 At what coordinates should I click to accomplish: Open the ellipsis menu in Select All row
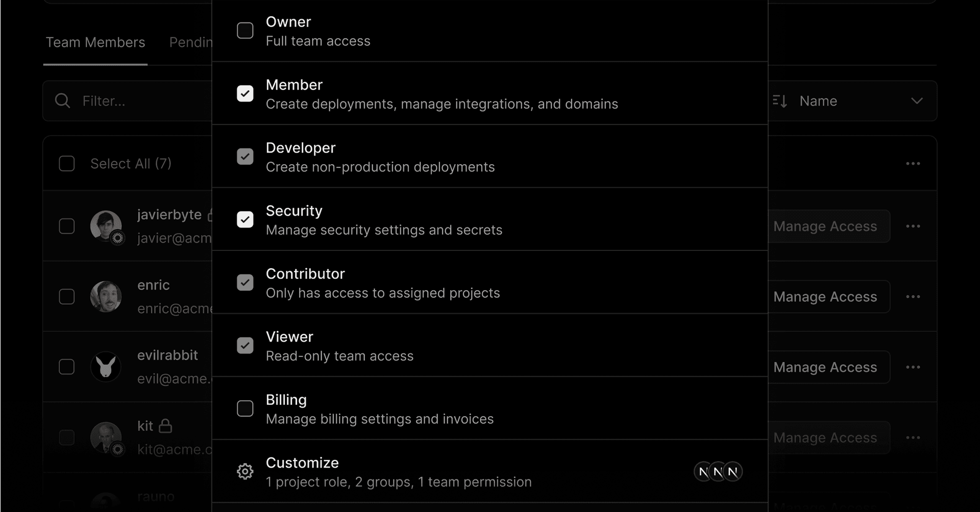(913, 164)
